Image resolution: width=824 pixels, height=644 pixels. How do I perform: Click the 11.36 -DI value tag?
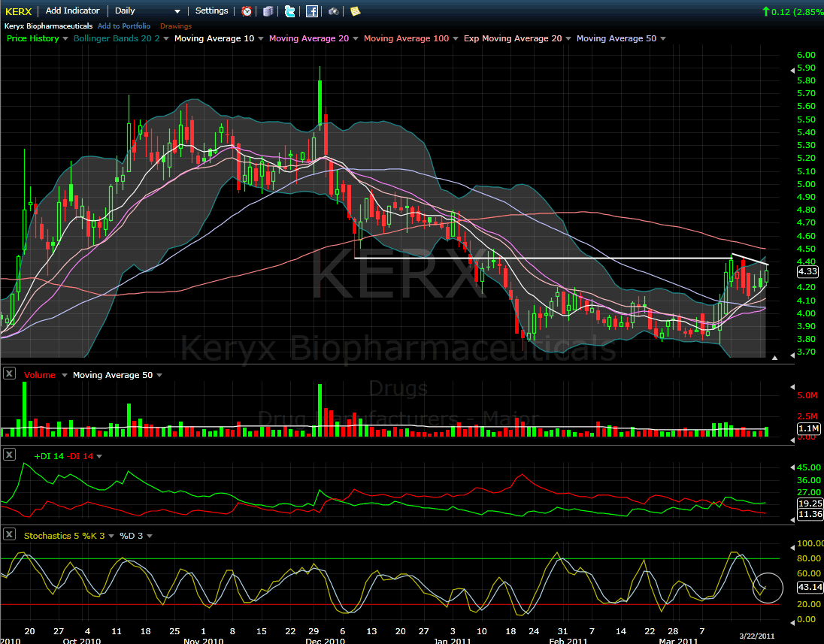click(x=810, y=514)
